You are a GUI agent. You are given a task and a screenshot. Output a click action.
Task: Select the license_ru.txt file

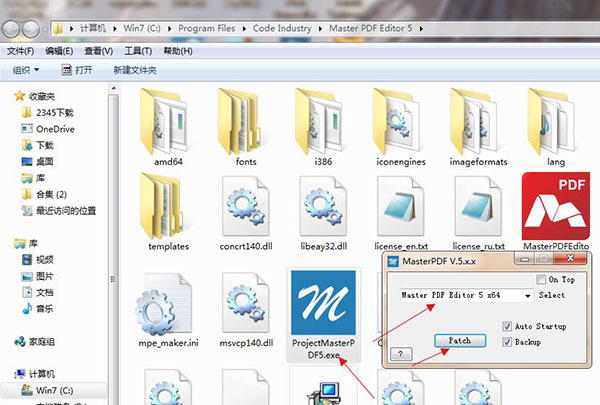(478, 212)
